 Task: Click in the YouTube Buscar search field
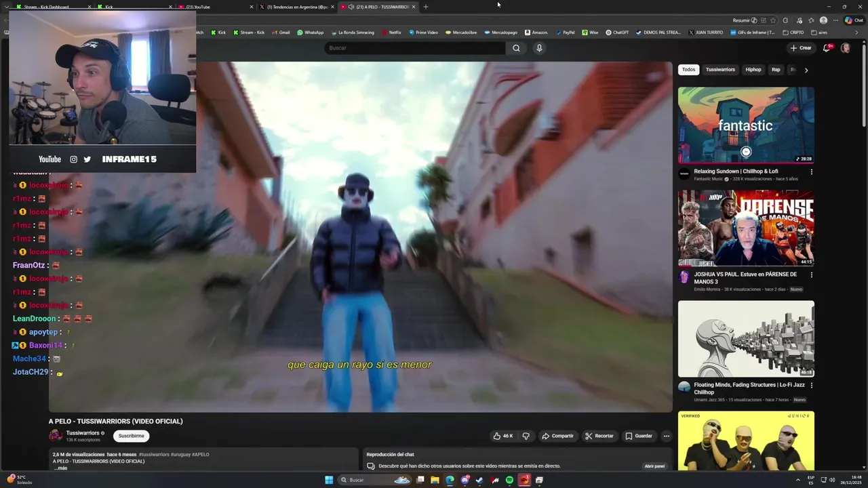click(x=414, y=48)
